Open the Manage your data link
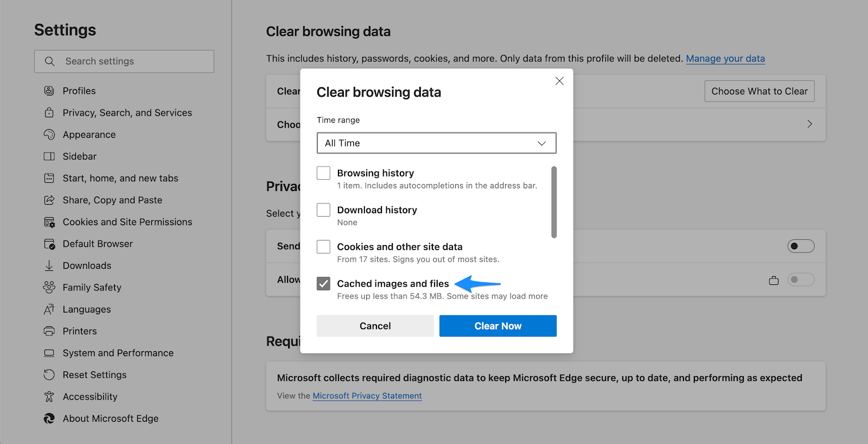The width and height of the screenshot is (868, 444). (x=725, y=58)
